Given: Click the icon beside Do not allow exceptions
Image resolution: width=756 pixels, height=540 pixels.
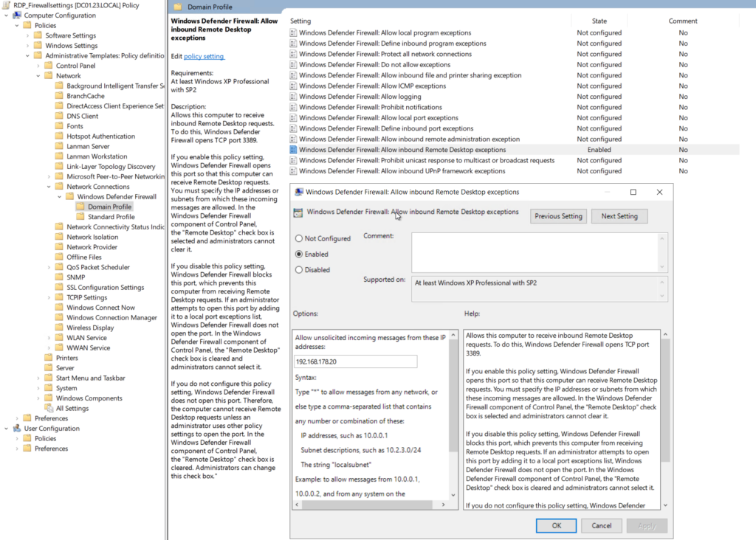Looking at the screenshot, I should (293, 65).
